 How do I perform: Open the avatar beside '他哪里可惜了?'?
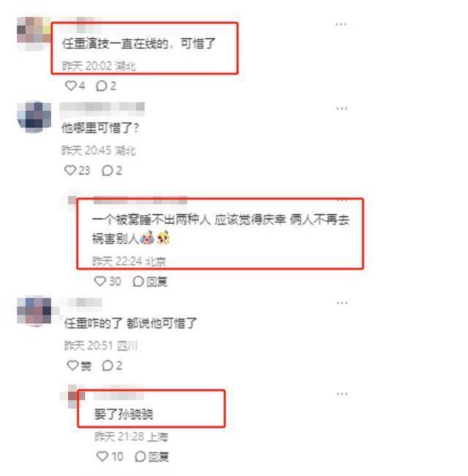34,118
